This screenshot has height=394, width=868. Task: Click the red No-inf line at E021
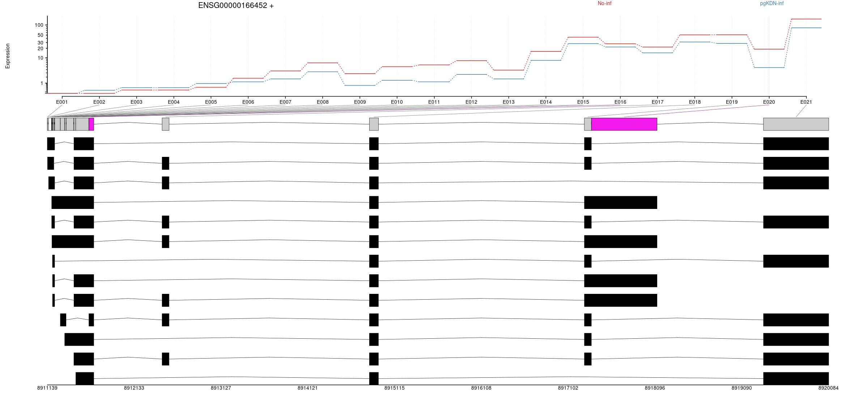(x=806, y=19)
